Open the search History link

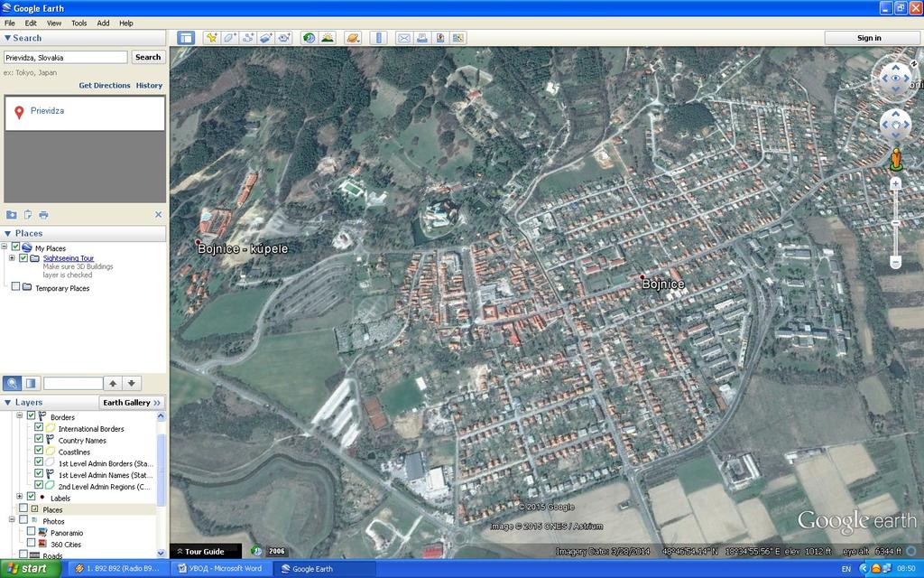pos(149,86)
